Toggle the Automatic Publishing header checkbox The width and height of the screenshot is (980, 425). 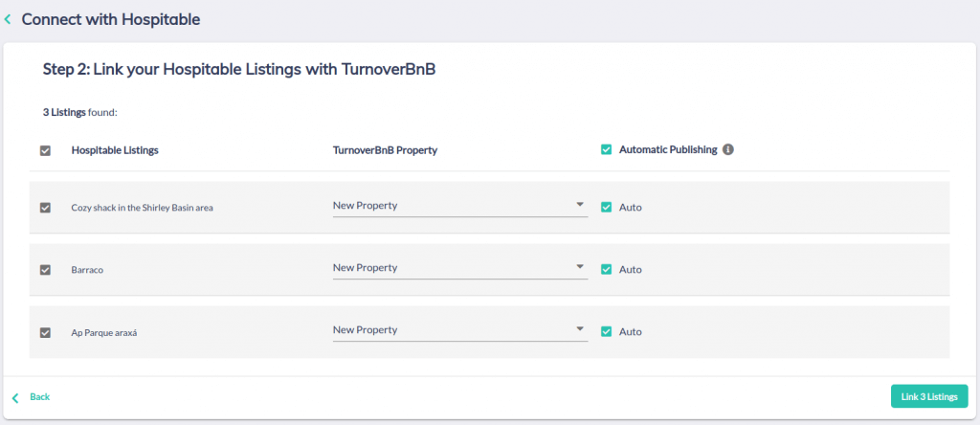click(x=606, y=150)
